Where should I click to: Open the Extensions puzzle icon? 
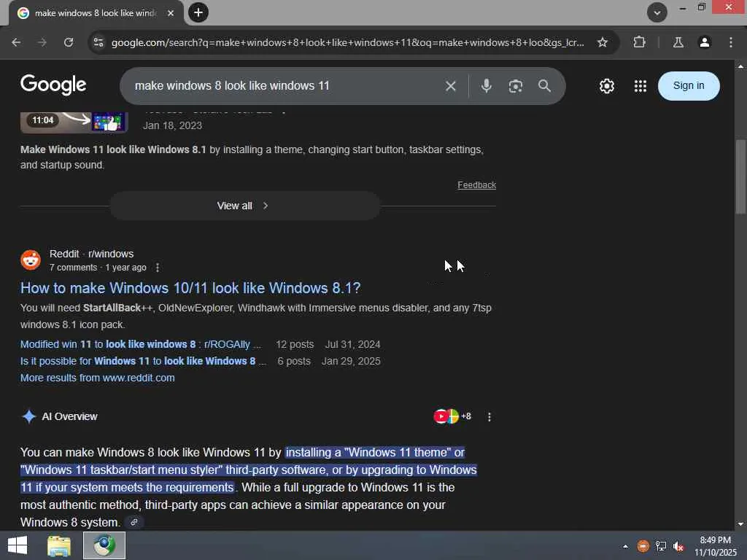639,42
